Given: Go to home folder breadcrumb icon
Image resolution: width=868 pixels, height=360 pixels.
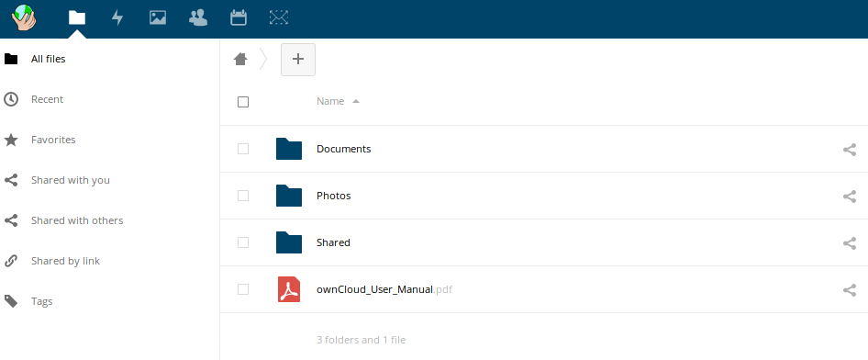Looking at the screenshot, I should point(240,59).
